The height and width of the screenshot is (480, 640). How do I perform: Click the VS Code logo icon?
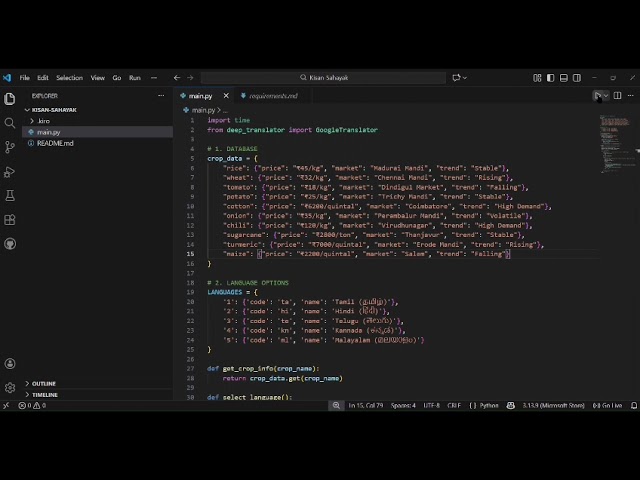[7, 78]
